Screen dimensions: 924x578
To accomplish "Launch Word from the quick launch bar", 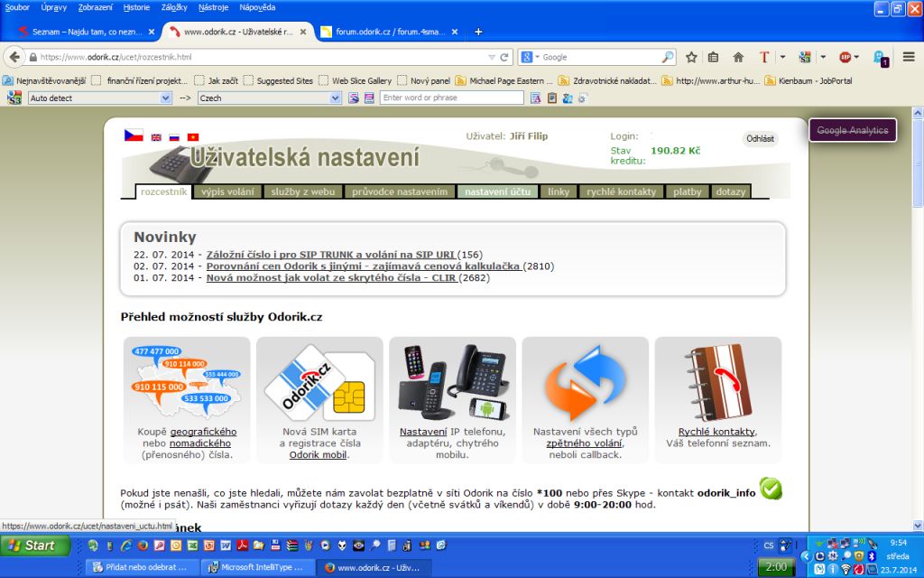I will click(225, 545).
